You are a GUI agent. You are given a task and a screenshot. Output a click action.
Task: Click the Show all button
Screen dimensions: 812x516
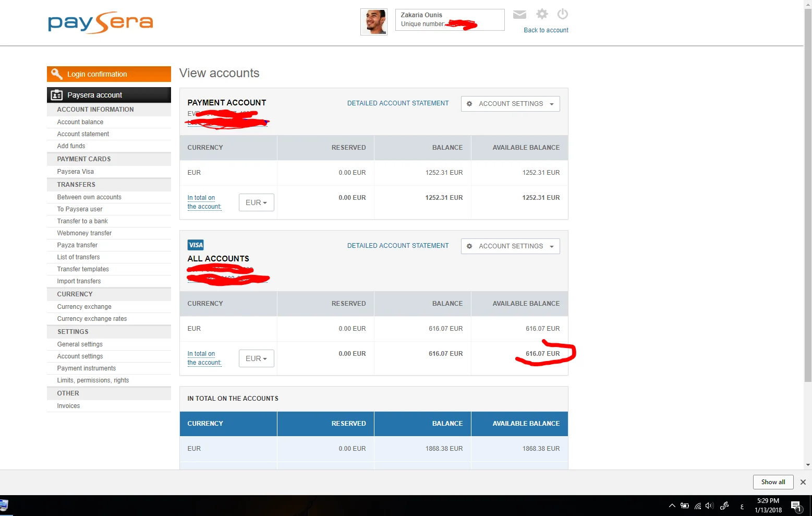click(772, 482)
